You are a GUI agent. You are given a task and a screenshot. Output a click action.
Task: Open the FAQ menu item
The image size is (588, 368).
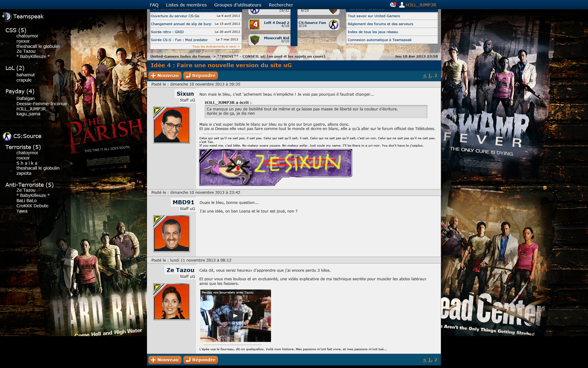154,5
